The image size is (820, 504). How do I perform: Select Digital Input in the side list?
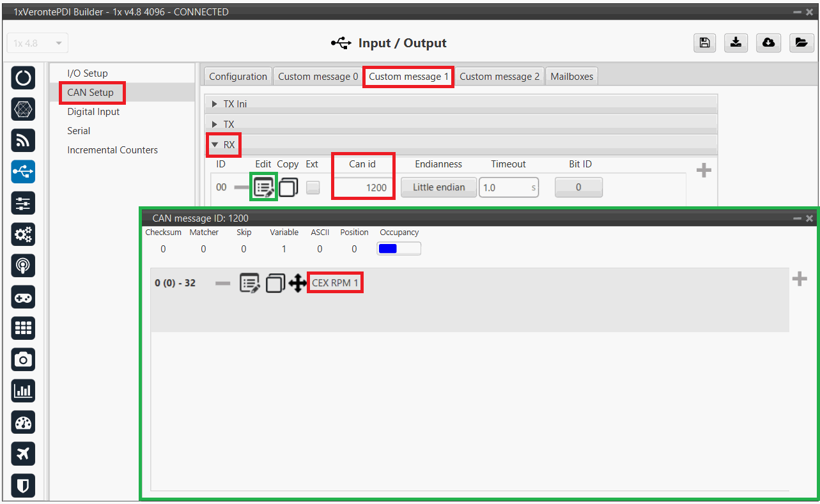click(93, 112)
